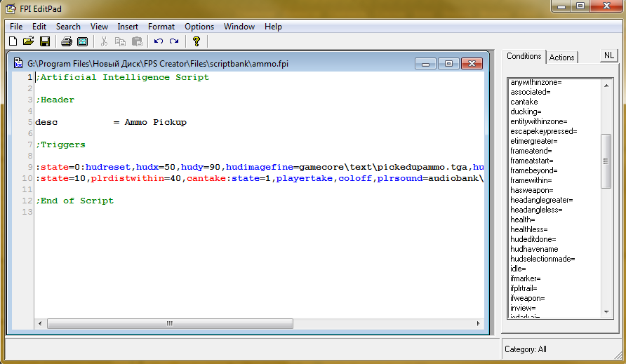The height and width of the screenshot is (364, 626).
Task: Select idle= condition
Action: pyautogui.click(x=518, y=269)
